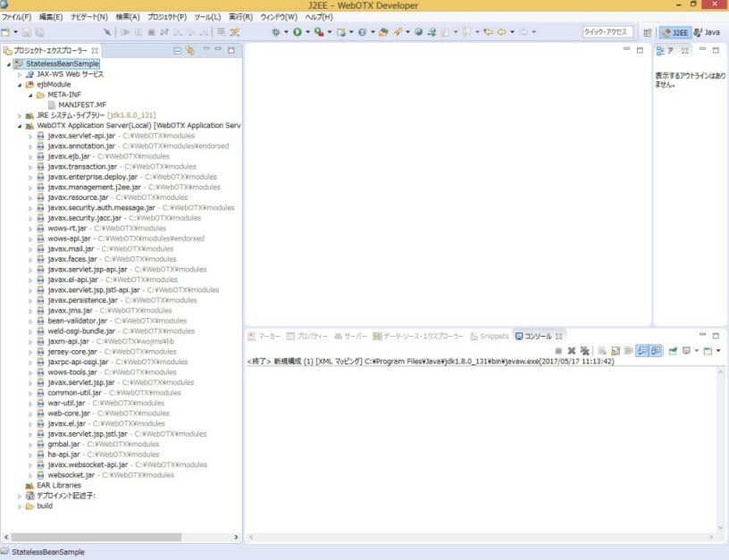Toggle Scroll Lock in the console toolbar
This screenshot has height=560, width=729.
tap(616, 350)
